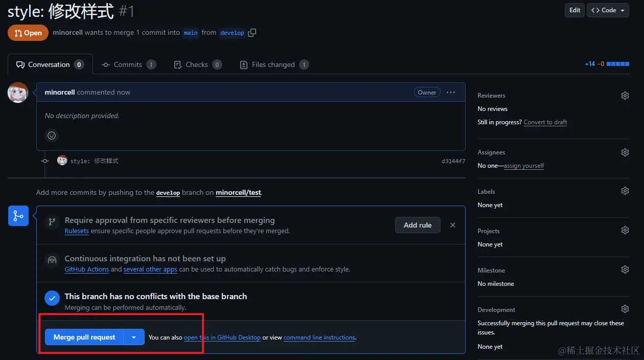This screenshot has height=360, width=644.
Task: Open the Commits tab
Action: click(x=129, y=64)
